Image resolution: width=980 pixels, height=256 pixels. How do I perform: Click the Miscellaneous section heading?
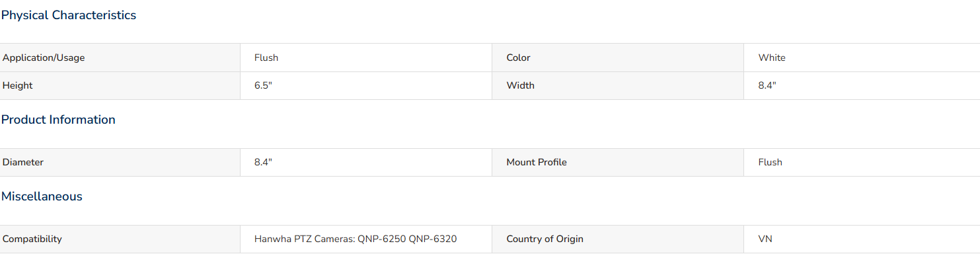(42, 196)
